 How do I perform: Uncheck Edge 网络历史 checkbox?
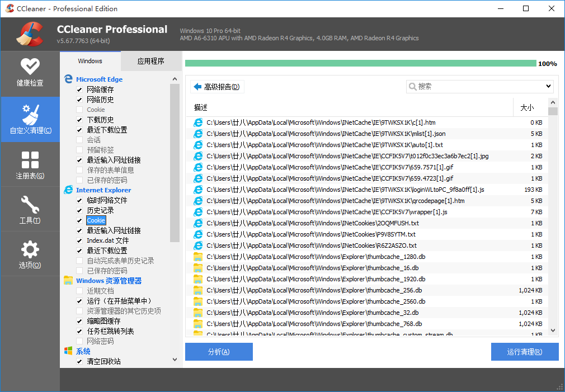(79, 100)
